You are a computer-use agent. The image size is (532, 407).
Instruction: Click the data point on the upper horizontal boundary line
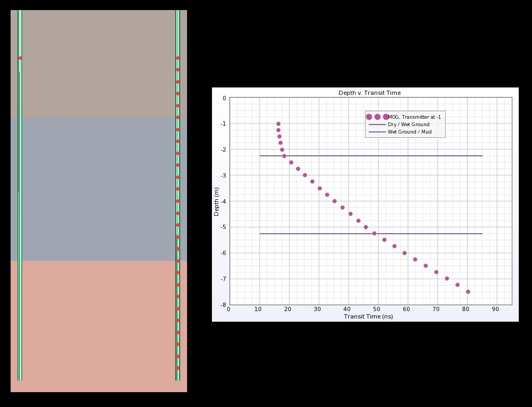click(x=284, y=156)
